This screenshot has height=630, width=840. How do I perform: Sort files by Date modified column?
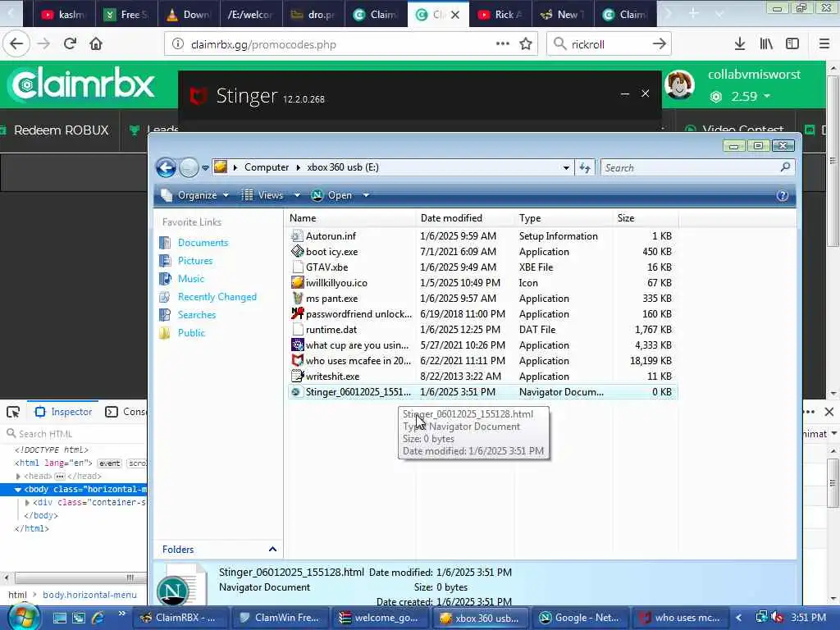(464, 218)
